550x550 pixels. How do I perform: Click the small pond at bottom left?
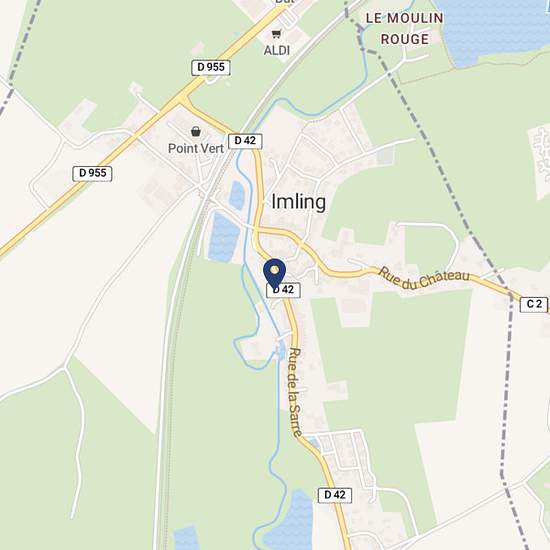[x=186, y=538]
